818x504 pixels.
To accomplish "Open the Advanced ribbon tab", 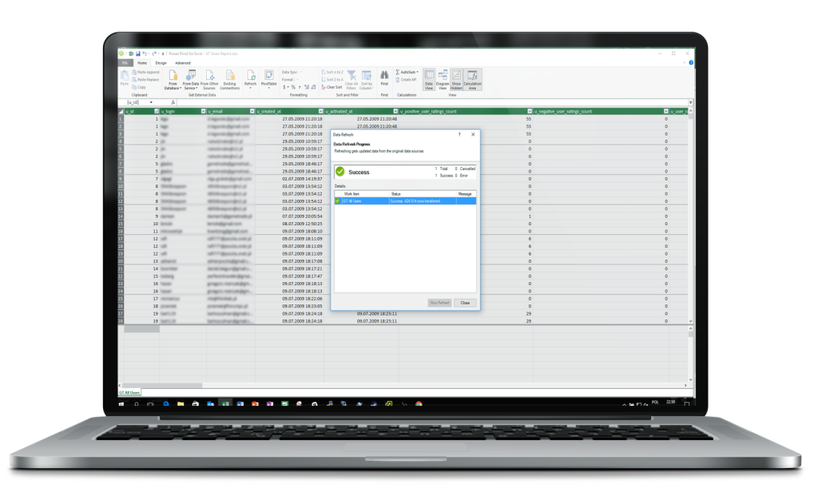I will click(183, 62).
